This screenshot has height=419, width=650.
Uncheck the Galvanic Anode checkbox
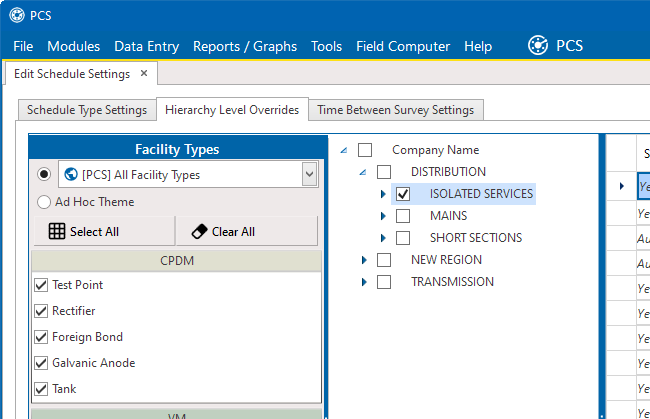(41, 363)
